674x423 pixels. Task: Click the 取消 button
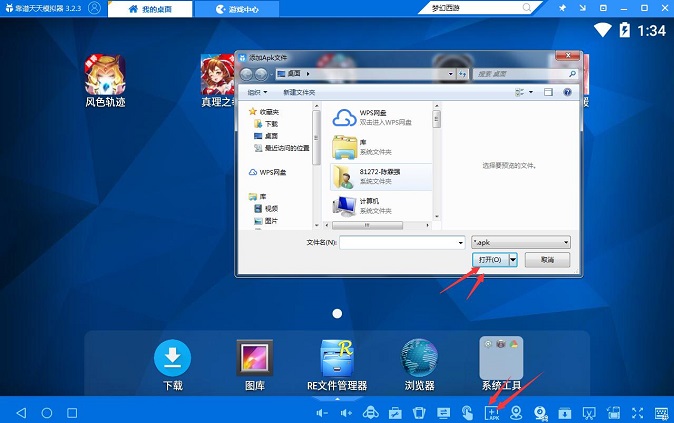(x=547, y=260)
